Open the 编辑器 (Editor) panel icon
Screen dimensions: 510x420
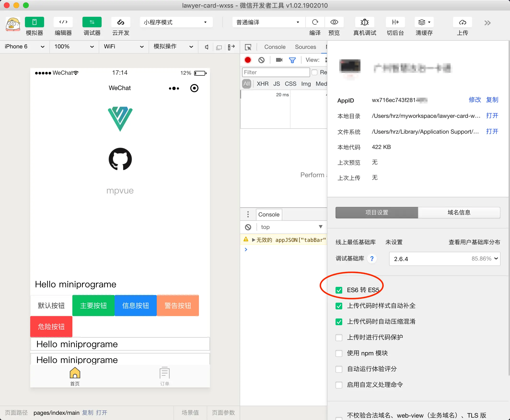pos(63,22)
